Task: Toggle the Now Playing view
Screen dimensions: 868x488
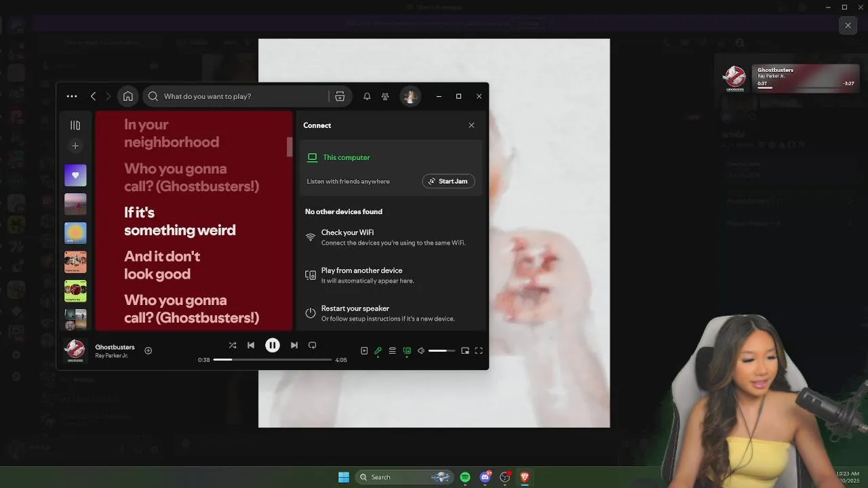Action: [364, 350]
